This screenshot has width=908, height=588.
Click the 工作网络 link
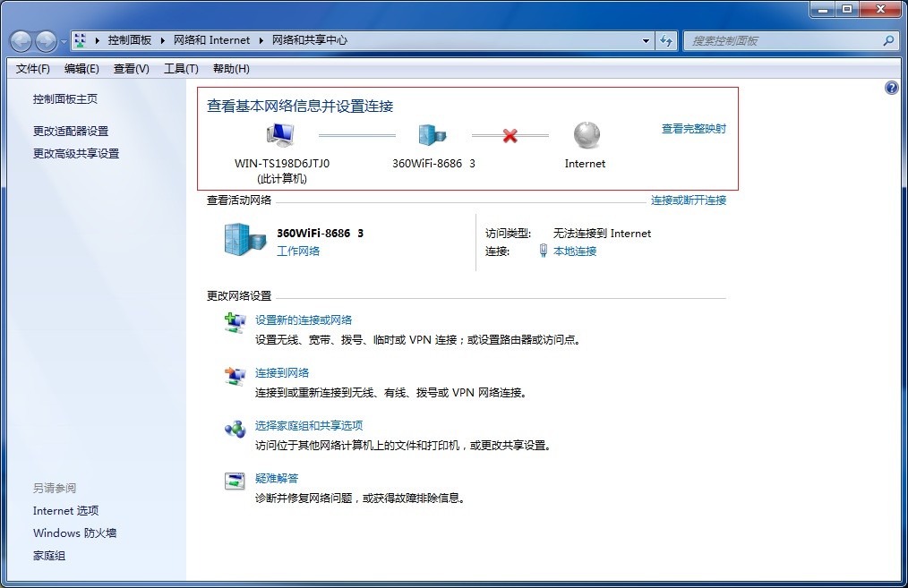298,251
